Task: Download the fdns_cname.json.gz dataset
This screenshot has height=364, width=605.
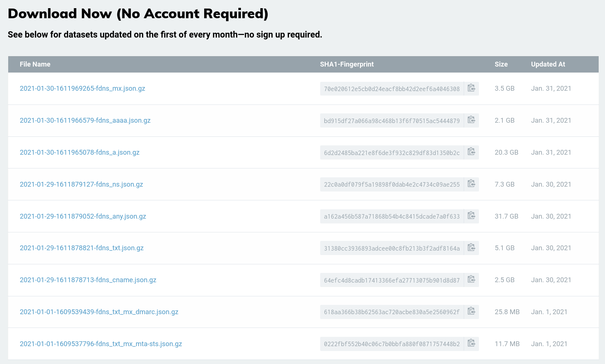Action: point(88,280)
